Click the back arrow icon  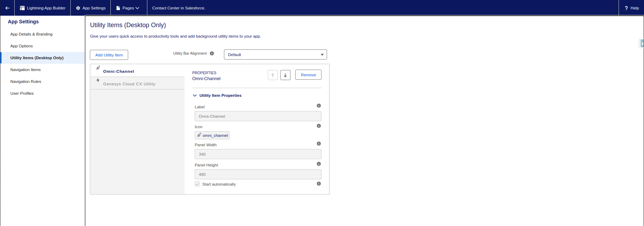pyautogui.click(x=7, y=8)
